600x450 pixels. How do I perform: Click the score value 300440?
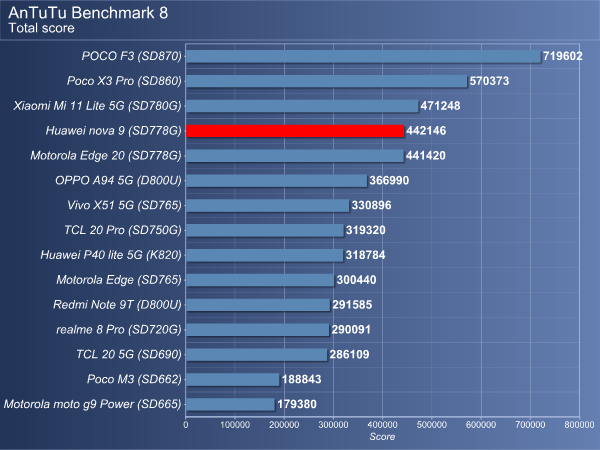coord(356,280)
